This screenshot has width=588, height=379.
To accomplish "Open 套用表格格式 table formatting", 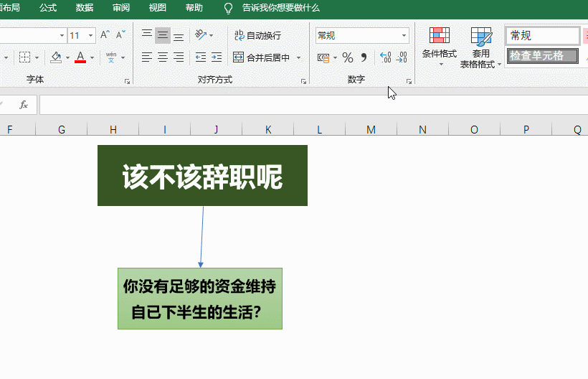I will tap(480, 47).
